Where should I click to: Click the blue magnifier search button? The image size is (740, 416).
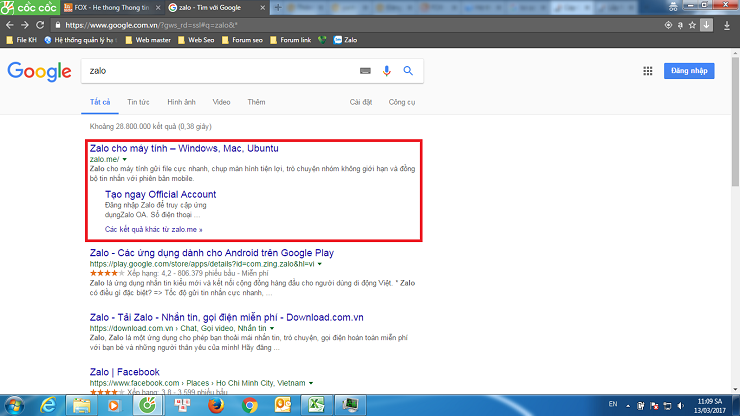408,71
